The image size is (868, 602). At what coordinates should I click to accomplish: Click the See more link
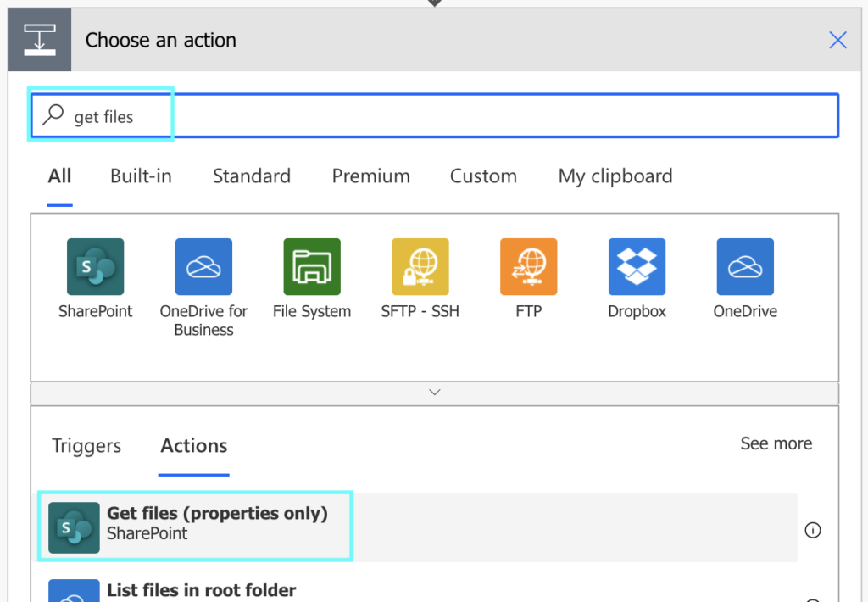776,443
